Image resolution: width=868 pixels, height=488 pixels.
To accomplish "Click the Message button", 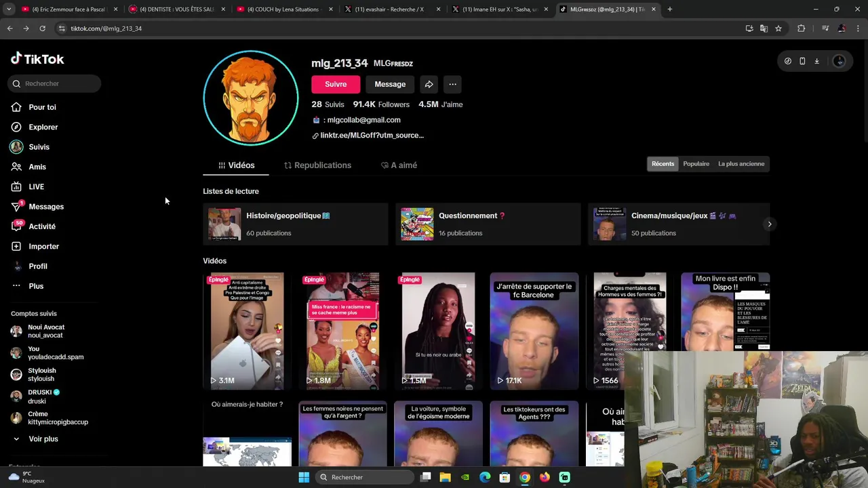I will tap(390, 84).
